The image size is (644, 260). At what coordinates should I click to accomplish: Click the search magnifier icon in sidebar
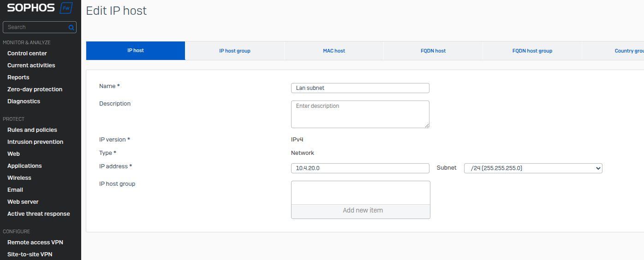71,27
